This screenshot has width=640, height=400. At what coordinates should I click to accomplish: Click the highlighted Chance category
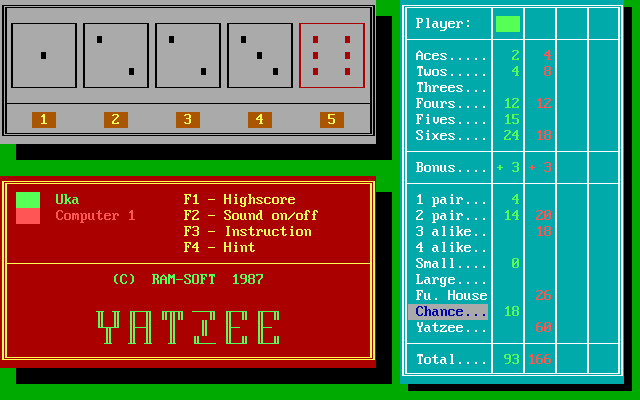click(448, 312)
